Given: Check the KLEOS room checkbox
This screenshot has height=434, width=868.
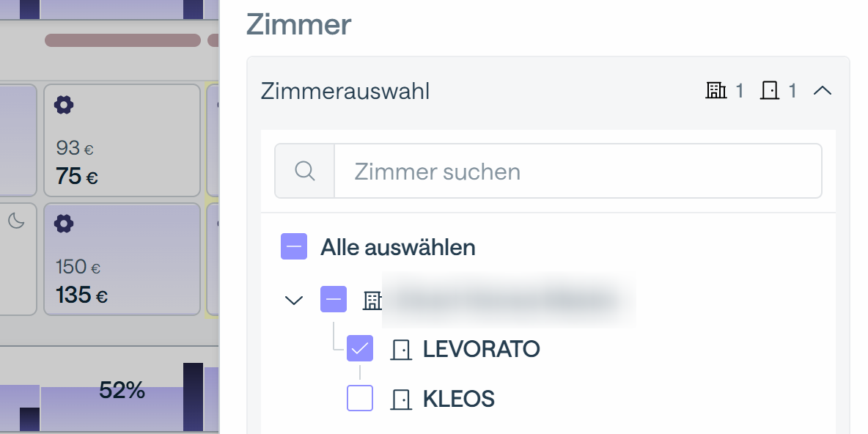Looking at the screenshot, I should pos(360,399).
